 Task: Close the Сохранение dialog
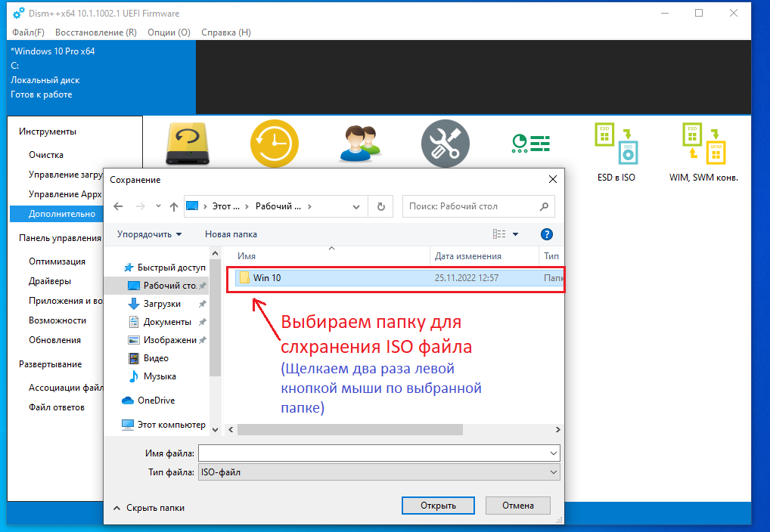coord(552,180)
